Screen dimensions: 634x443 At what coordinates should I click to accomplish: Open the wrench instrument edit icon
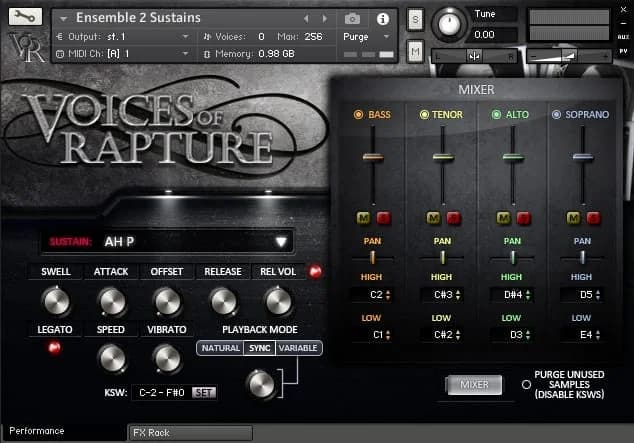(25, 17)
